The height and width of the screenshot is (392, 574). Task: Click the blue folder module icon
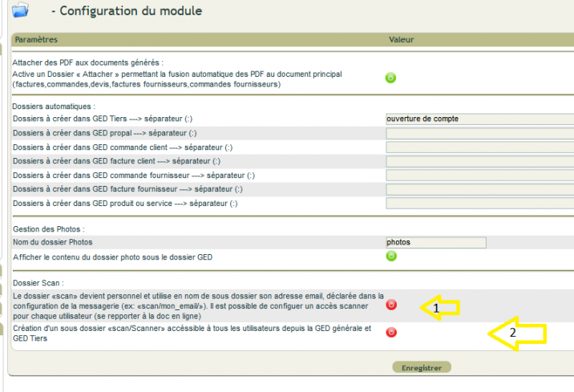pyautogui.click(x=20, y=10)
